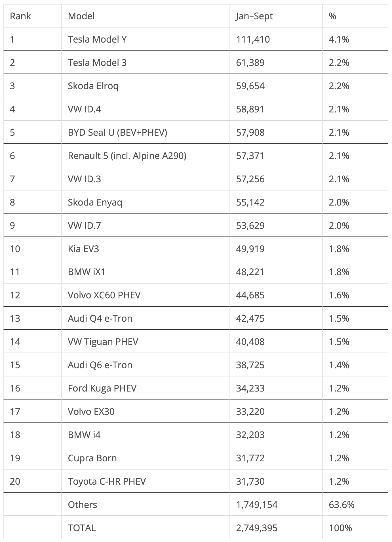
Task: Click the Toyota C-HR PHEV cell
Action: [x=107, y=482]
